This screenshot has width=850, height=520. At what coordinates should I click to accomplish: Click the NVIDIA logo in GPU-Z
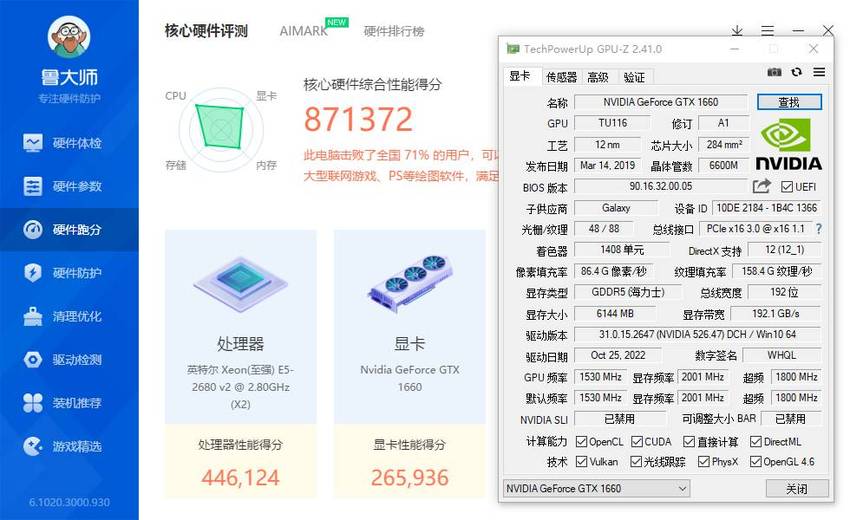(788, 144)
